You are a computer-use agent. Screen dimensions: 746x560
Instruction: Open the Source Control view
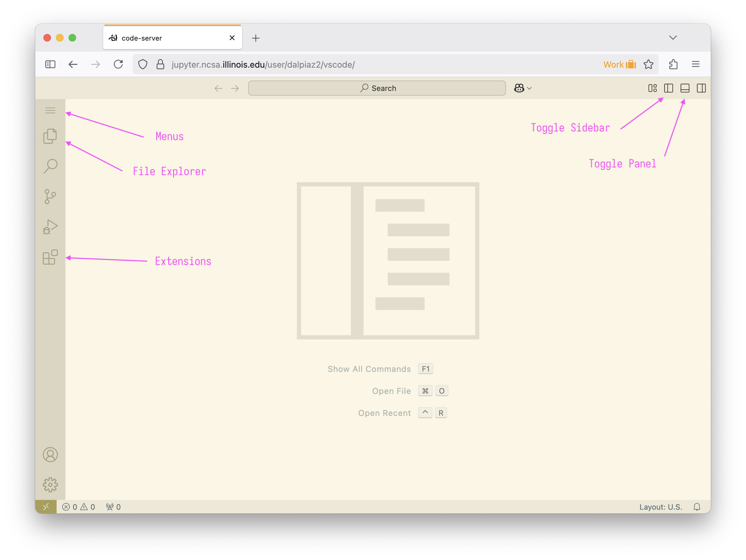tap(50, 196)
